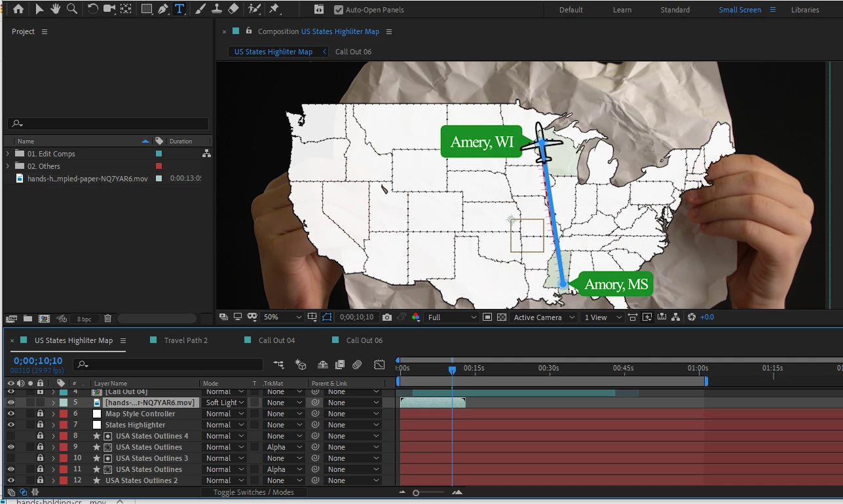The width and height of the screenshot is (843, 504).
Task: Expand the States Highlighter layer properties
Action: (53, 425)
